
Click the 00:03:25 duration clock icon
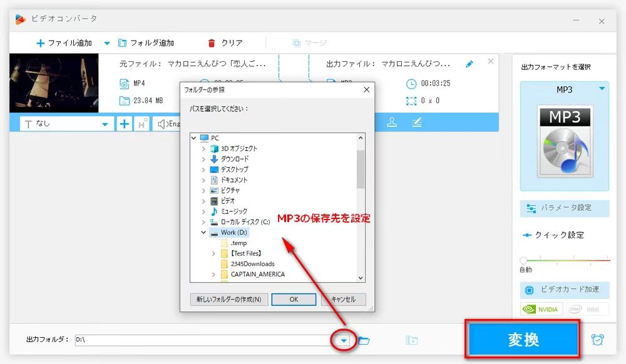click(411, 84)
